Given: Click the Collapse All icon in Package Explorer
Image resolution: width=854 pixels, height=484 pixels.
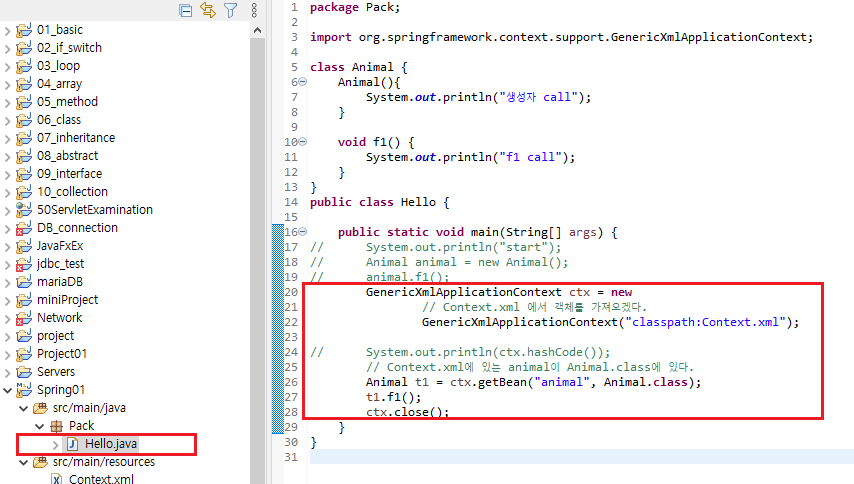Looking at the screenshot, I should [x=185, y=10].
